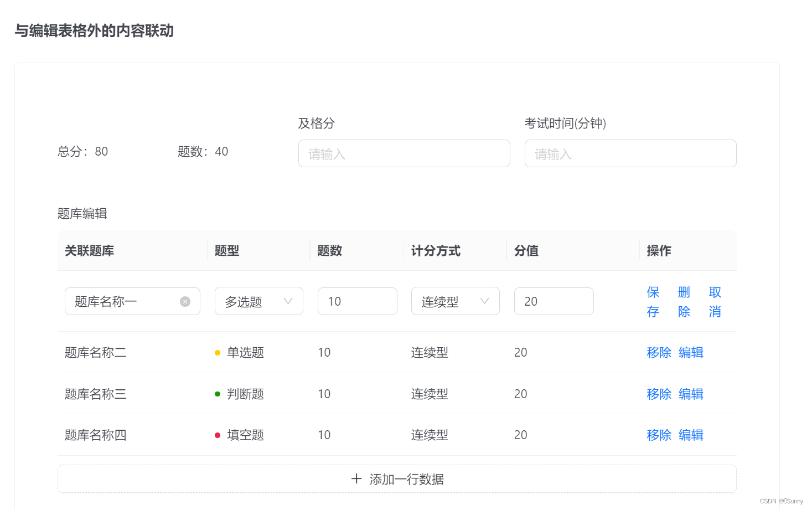Remove the 题库名称二 row via 移除
This screenshot has width=812, height=510.
(659, 353)
